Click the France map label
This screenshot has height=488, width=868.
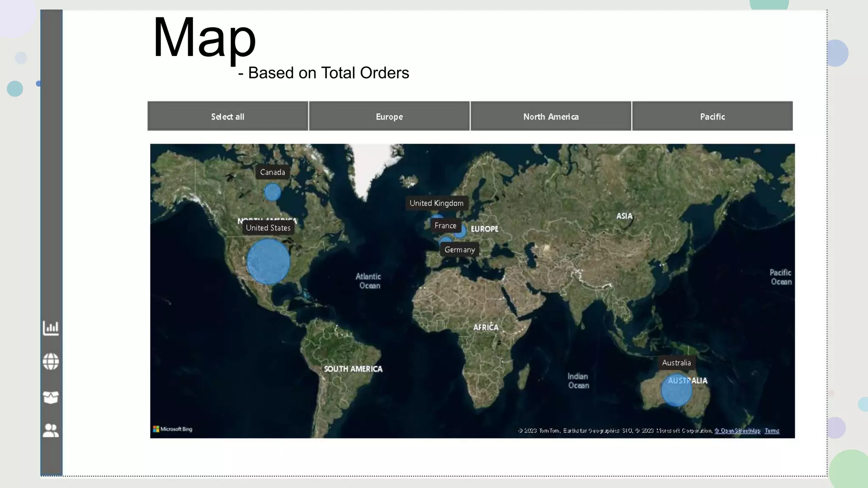(x=445, y=226)
